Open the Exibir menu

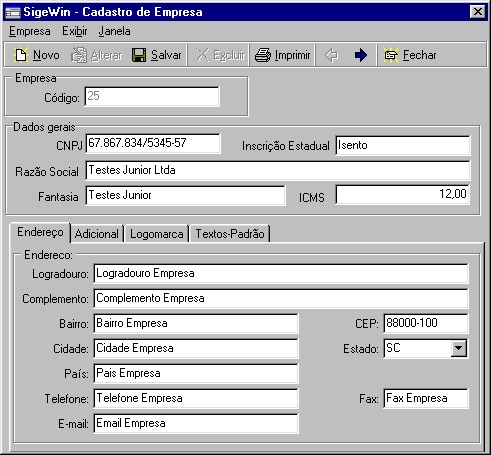75,31
